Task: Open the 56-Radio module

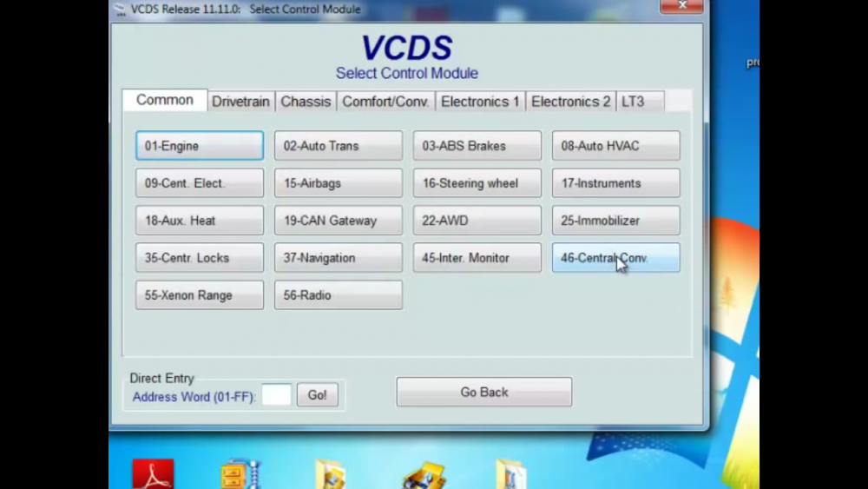Action: tap(339, 295)
